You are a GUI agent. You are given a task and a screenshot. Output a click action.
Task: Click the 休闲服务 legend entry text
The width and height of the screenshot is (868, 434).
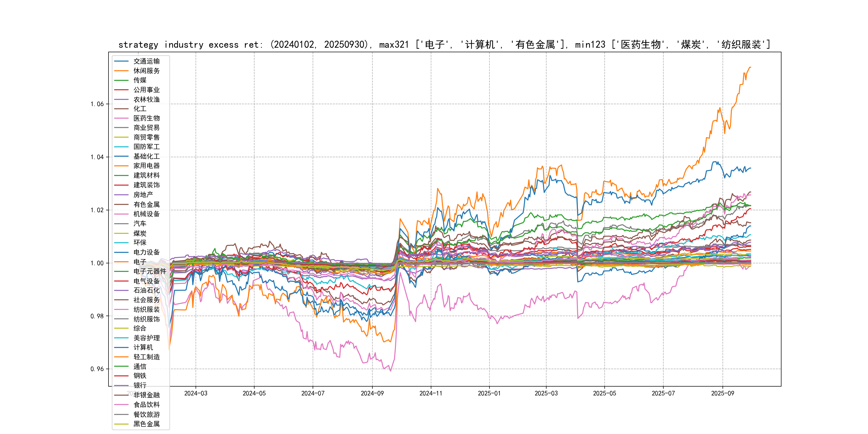pyautogui.click(x=146, y=71)
